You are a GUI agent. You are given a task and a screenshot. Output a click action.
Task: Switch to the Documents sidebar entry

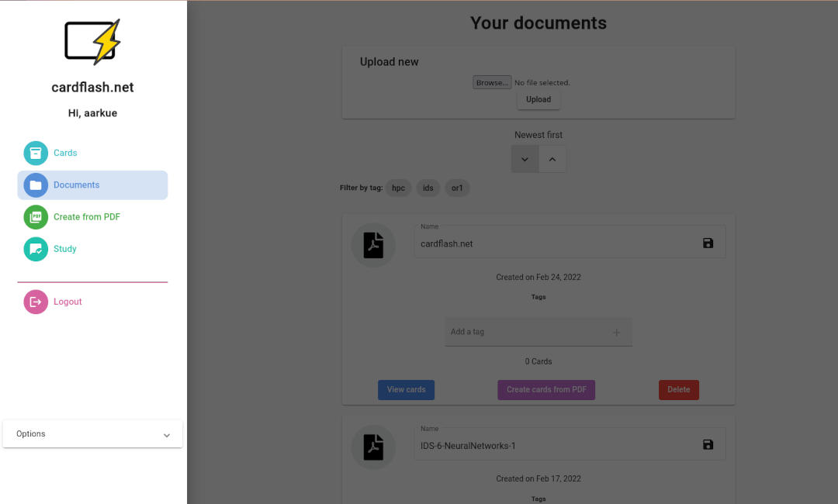tap(76, 185)
